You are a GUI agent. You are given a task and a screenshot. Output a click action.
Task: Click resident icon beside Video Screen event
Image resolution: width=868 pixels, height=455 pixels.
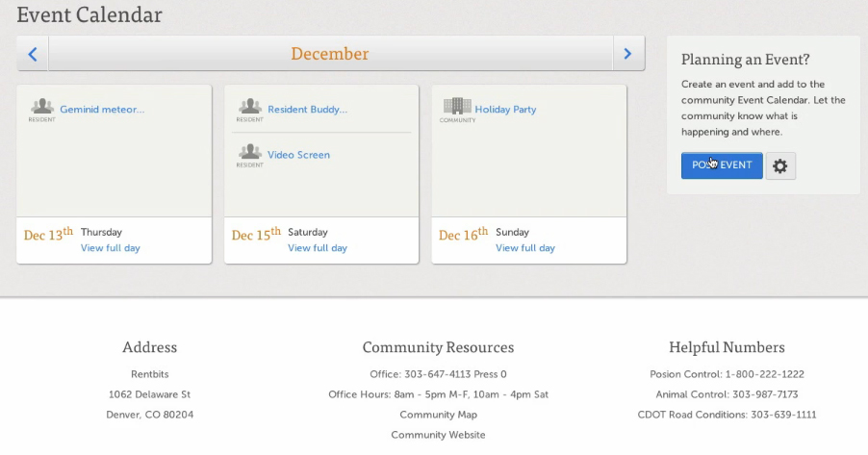[x=249, y=152]
